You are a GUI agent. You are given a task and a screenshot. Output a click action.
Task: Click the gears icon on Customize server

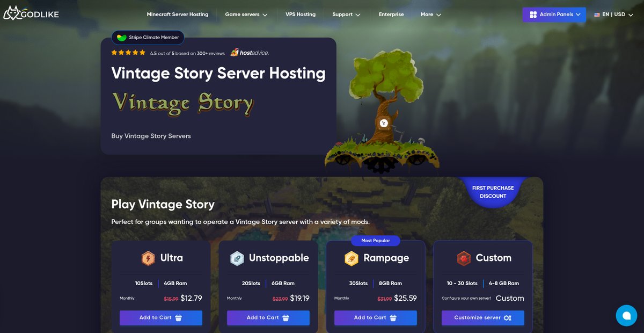[508, 317]
